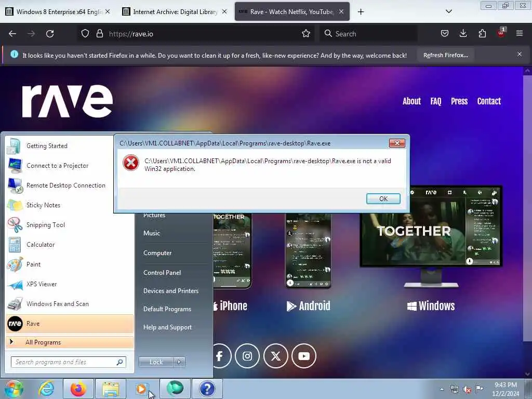Launch Rave from Start menu
The image size is (532, 399).
pos(70,323)
